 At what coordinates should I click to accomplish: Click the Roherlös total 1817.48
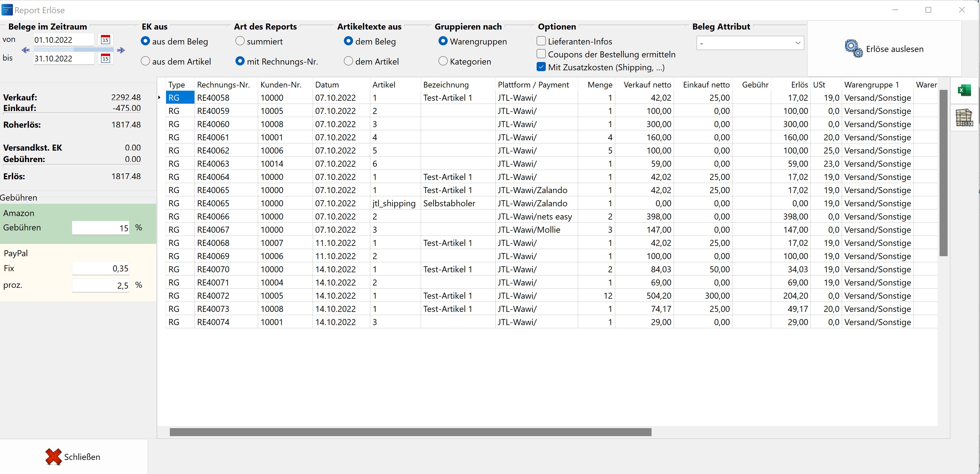tap(126, 125)
